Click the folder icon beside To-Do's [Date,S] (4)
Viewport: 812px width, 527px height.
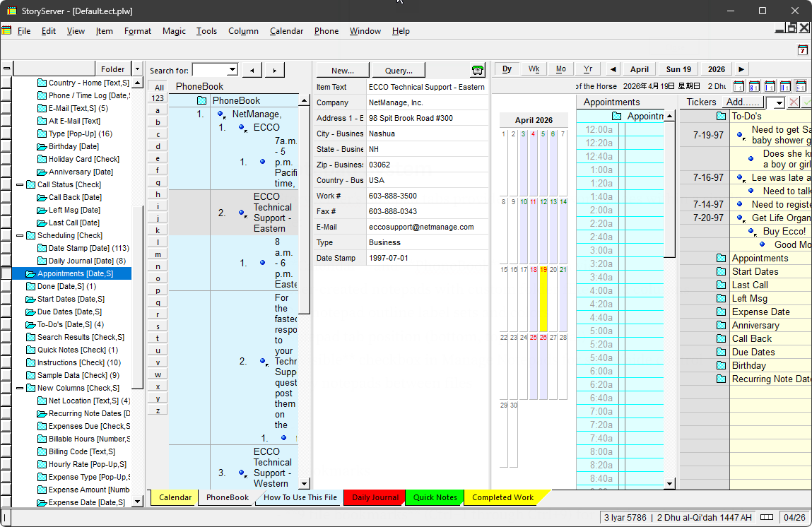click(x=30, y=324)
